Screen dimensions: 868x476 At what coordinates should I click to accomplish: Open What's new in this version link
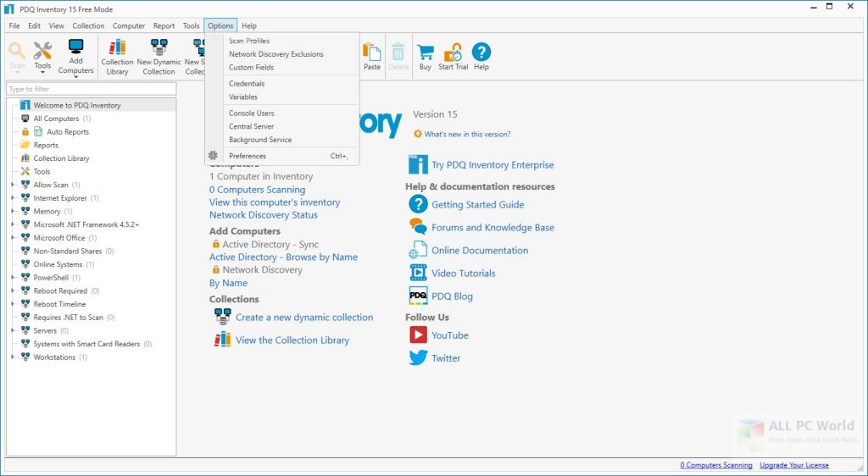coord(467,134)
